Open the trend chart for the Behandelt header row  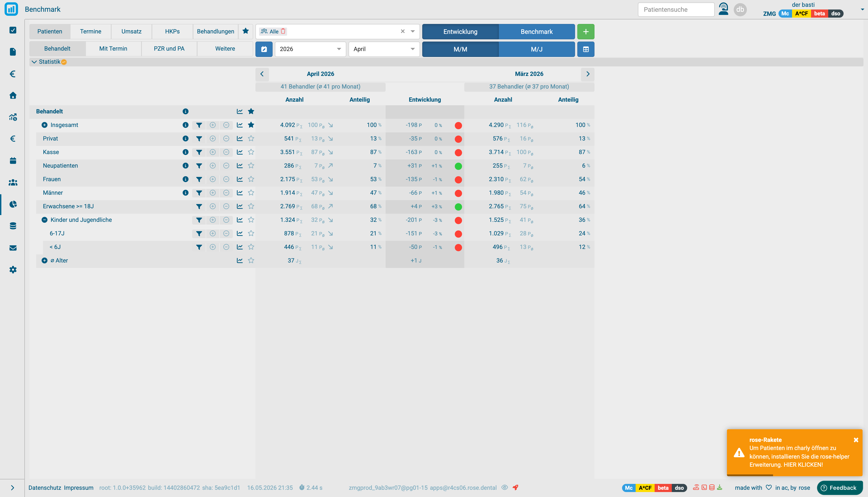[240, 111]
